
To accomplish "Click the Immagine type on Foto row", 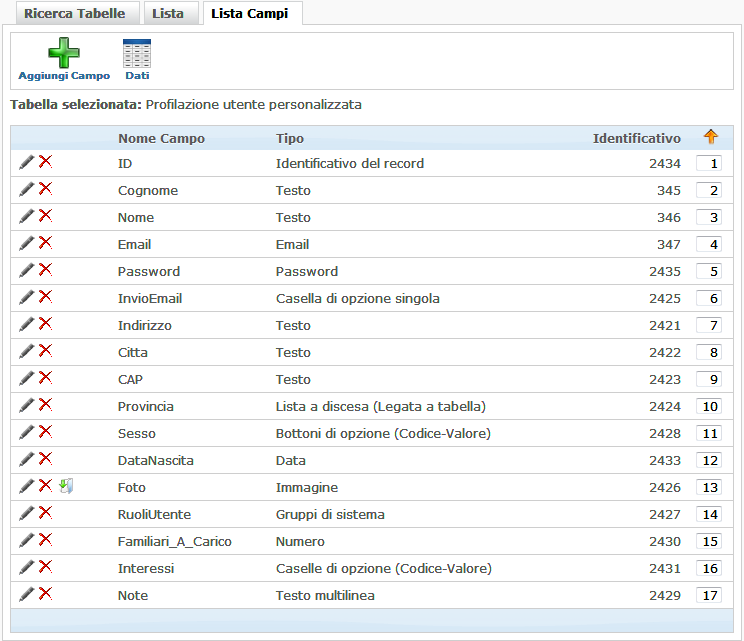I will tap(307, 488).
